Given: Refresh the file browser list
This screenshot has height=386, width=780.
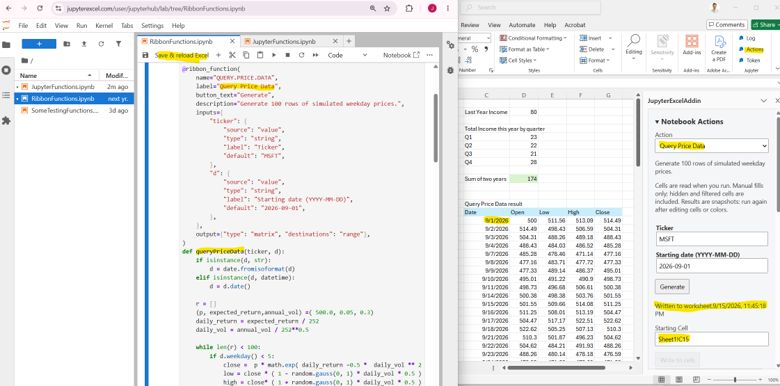Looking at the screenshot, I should [x=101, y=44].
